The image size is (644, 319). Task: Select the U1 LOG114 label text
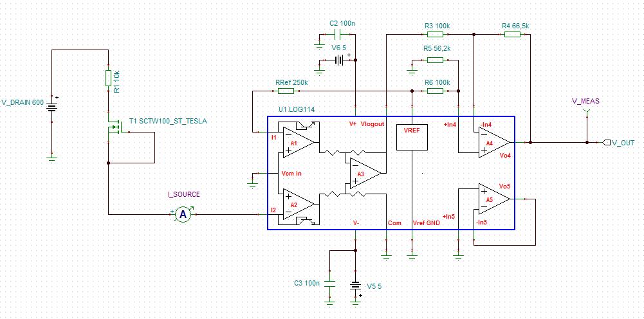pyautogui.click(x=297, y=111)
